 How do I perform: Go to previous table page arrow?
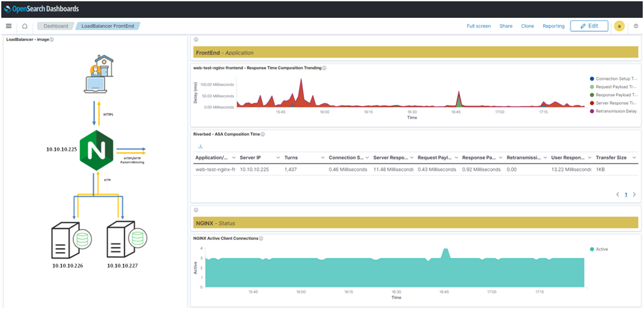[618, 195]
